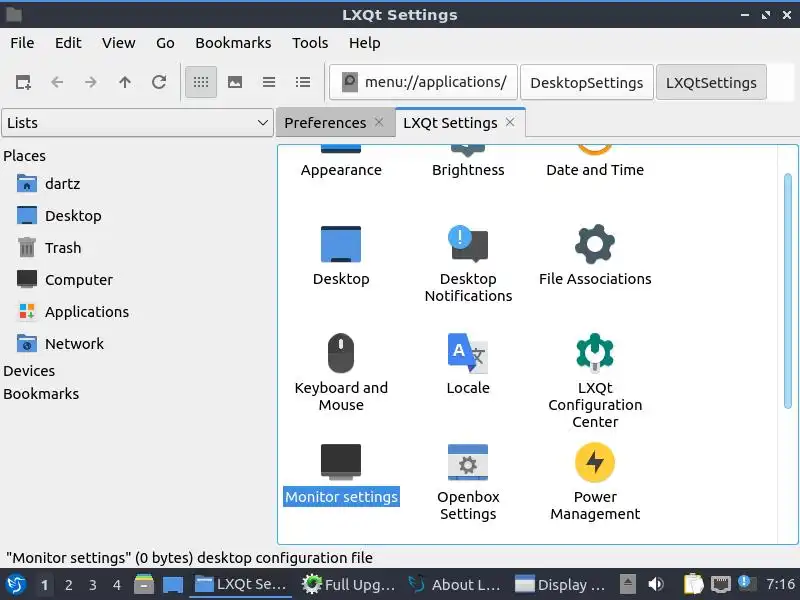The width and height of the screenshot is (800, 600).
Task: Switch to icon view mode
Action: click(201, 82)
